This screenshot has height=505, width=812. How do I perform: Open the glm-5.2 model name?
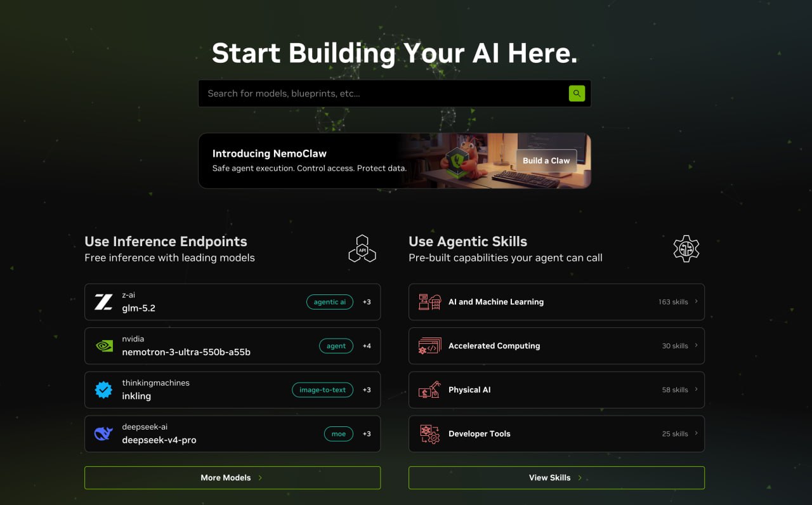[x=138, y=308]
